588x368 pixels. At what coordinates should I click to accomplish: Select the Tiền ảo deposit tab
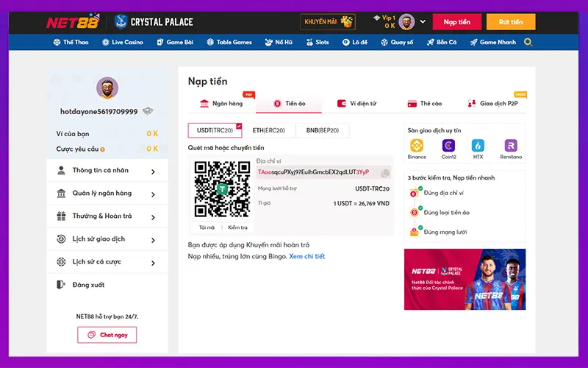(289, 103)
